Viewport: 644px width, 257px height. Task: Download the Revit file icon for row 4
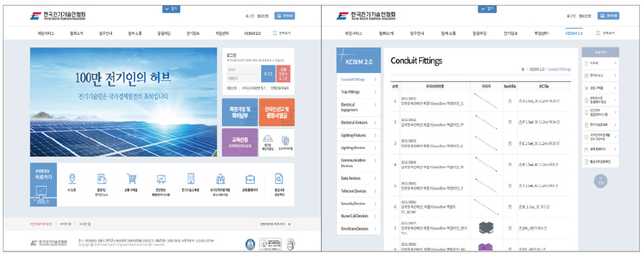(x=510, y=164)
